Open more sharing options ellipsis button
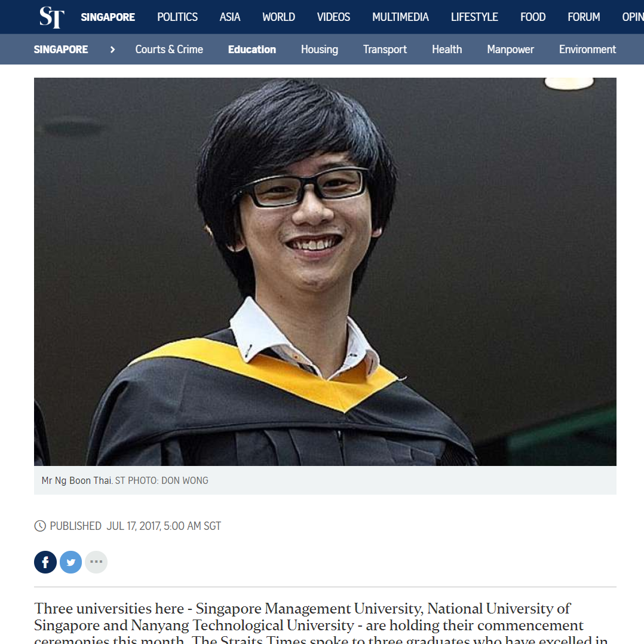The image size is (644, 644). click(x=96, y=562)
